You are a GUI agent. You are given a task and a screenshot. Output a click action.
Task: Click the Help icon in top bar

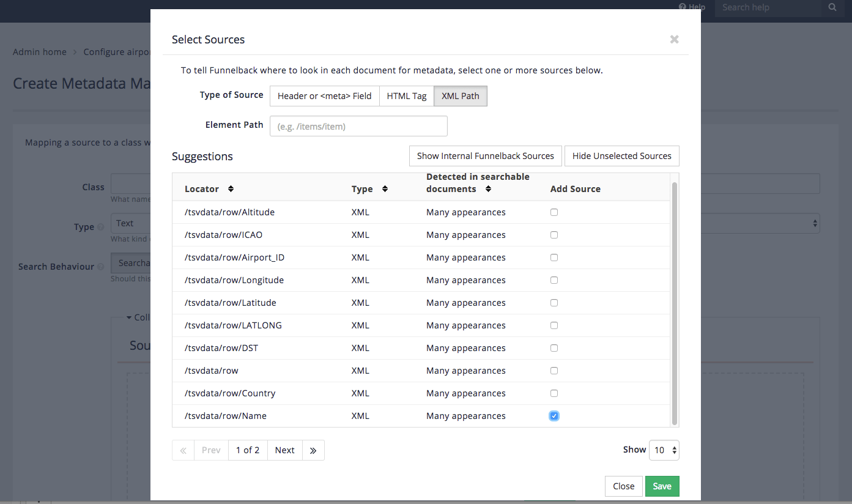(683, 7)
